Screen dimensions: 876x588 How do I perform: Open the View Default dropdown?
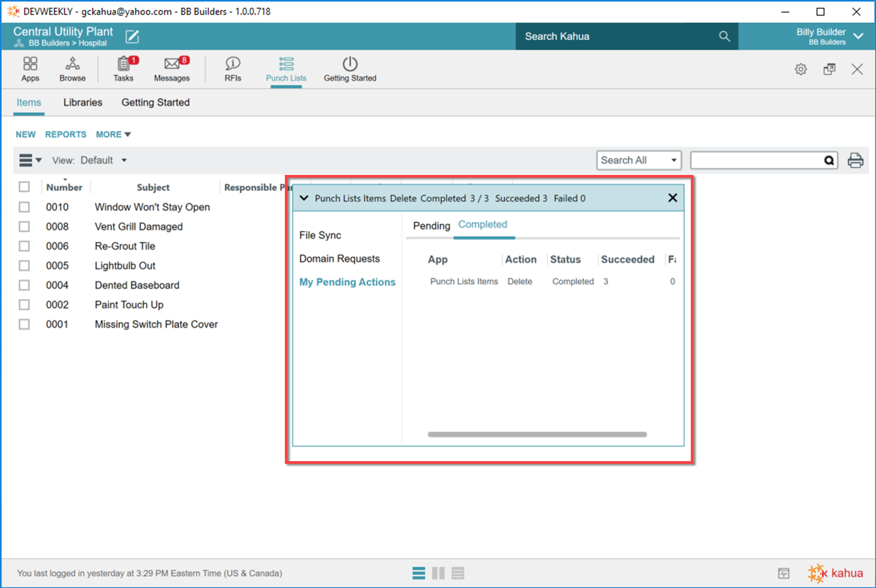point(103,160)
